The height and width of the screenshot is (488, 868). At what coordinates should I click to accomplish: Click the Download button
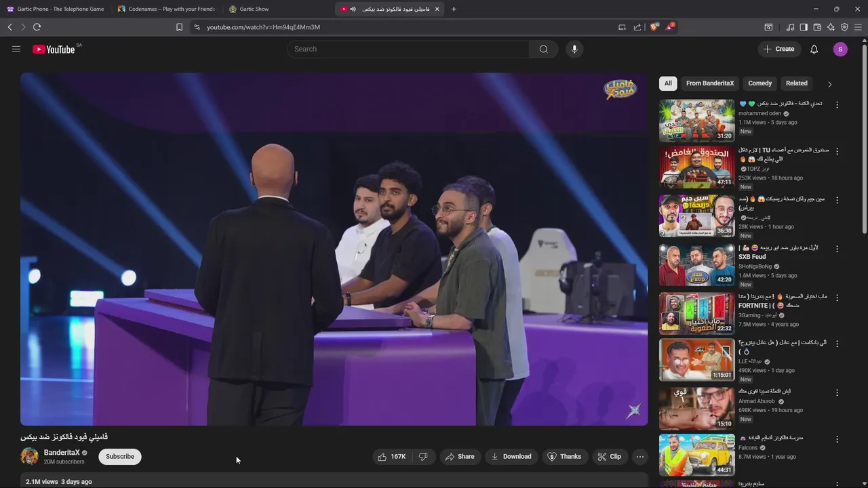[511, 457]
